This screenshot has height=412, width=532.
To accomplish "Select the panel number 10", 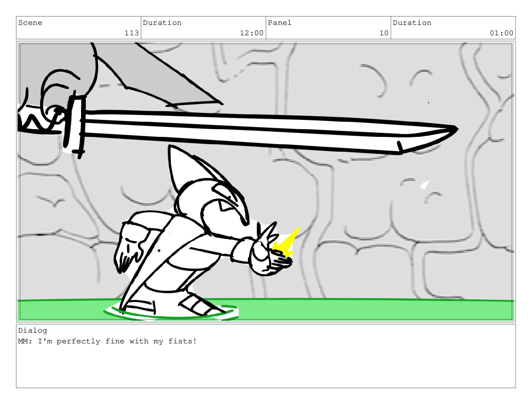I will point(384,33).
